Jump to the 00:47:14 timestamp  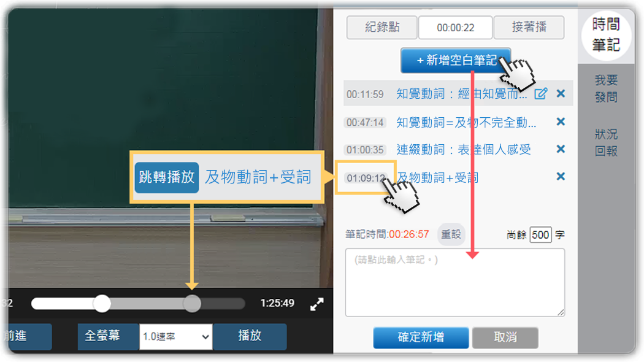(x=365, y=123)
